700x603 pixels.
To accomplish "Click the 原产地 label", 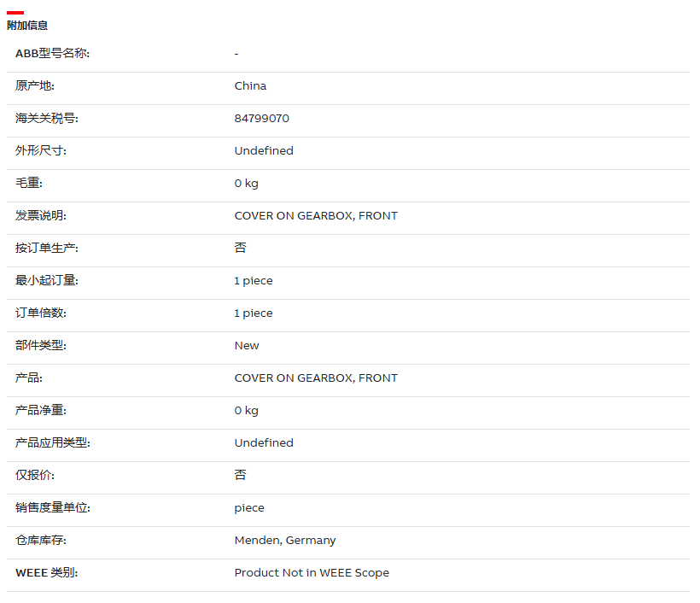I will pos(35,85).
